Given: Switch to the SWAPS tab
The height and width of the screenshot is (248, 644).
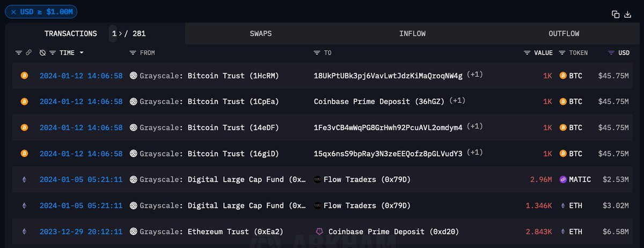Looking at the screenshot, I should point(261,34).
